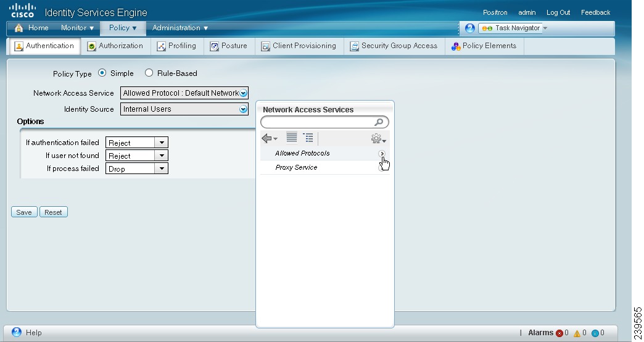Click the search magnifier in Network Access Services
The image size is (644, 342).
pyautogui.click(x=379, y=122)
